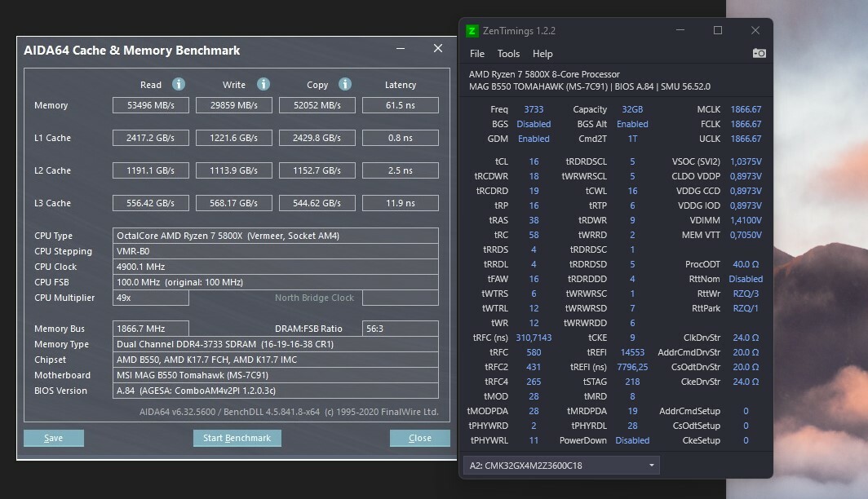Open the File menu in ZenTimings

pyautogui.click(x=477, y=54)
